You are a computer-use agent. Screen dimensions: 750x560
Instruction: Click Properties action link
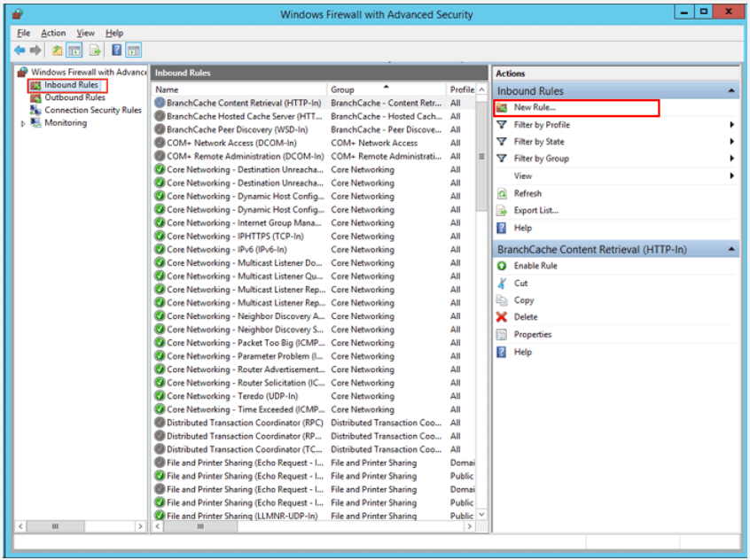tap(533, 335)
